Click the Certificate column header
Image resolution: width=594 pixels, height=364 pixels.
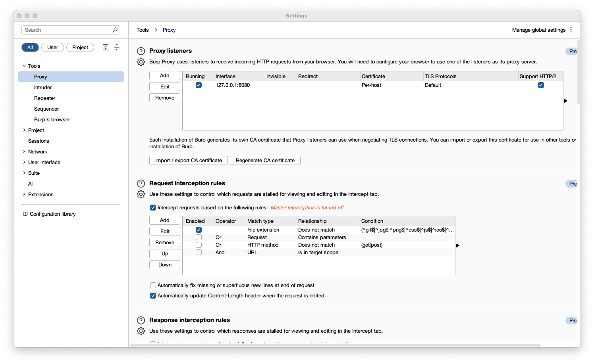tap(392, 76)
